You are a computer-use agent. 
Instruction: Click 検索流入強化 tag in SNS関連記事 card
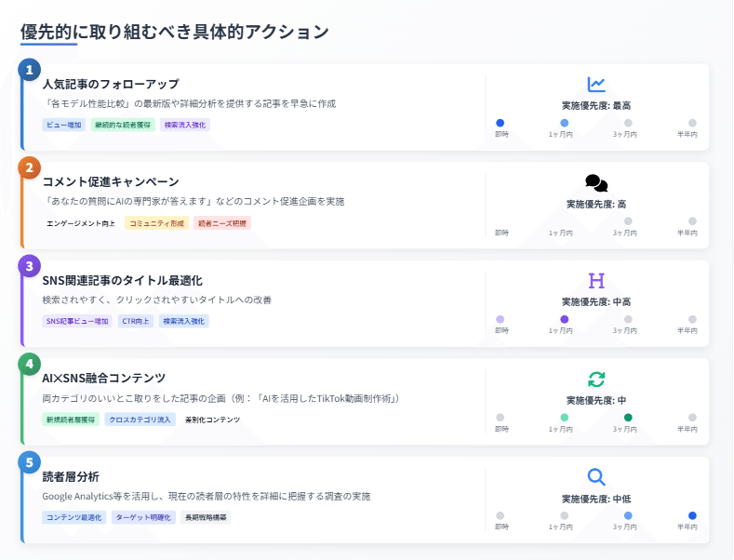(x=184, y=321)
